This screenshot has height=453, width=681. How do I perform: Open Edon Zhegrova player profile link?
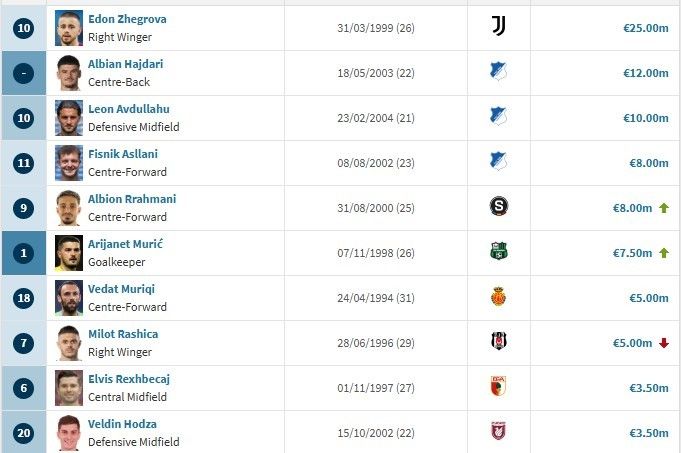[127, 19]
